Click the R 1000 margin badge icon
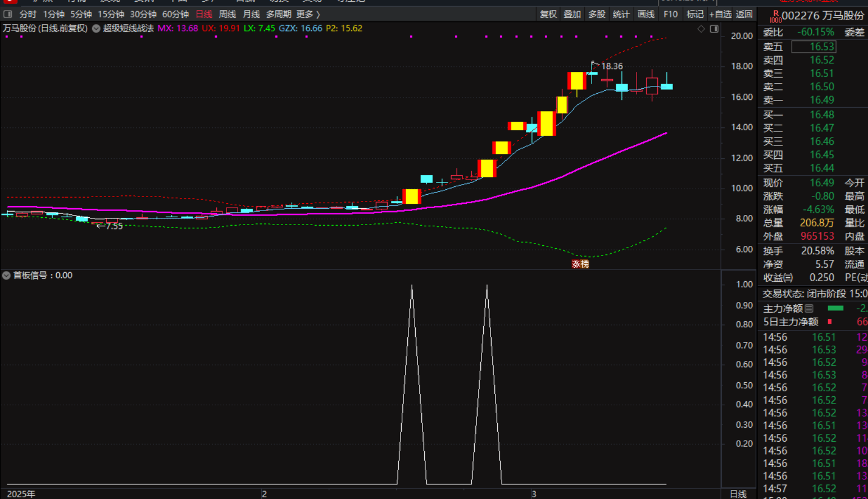 click(775, 16)
